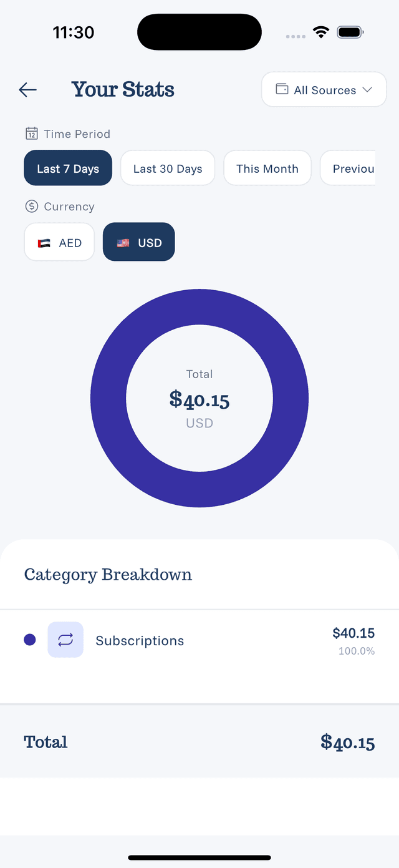Open the All Sources dropdown
399x868 pixels.
tap(324, 89)
